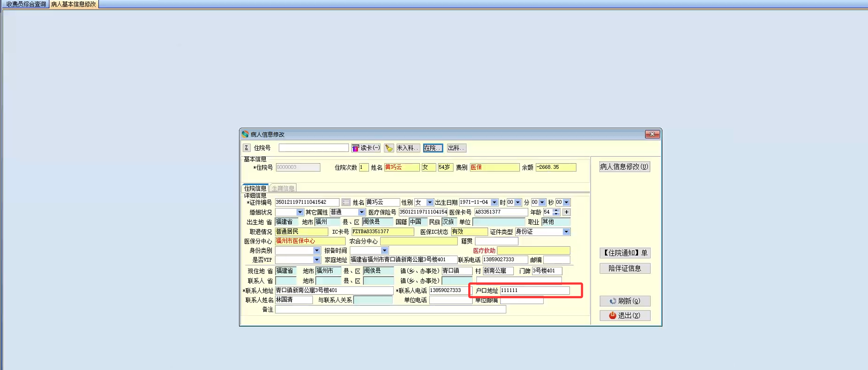The width and height of the screenshot is (868, 370).
Task: Click the broom clear icon button
Action: (389, 148)
